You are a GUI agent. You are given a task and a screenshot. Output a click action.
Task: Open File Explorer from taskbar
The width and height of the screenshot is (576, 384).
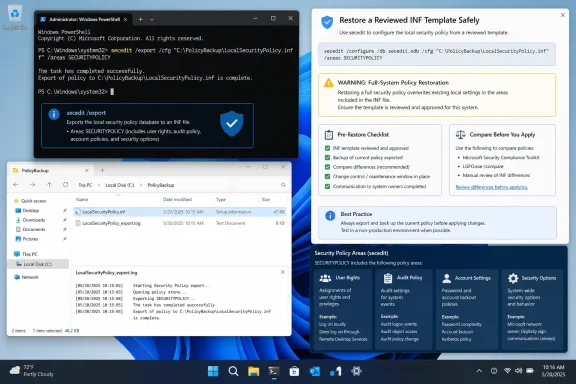coord(253,371)
